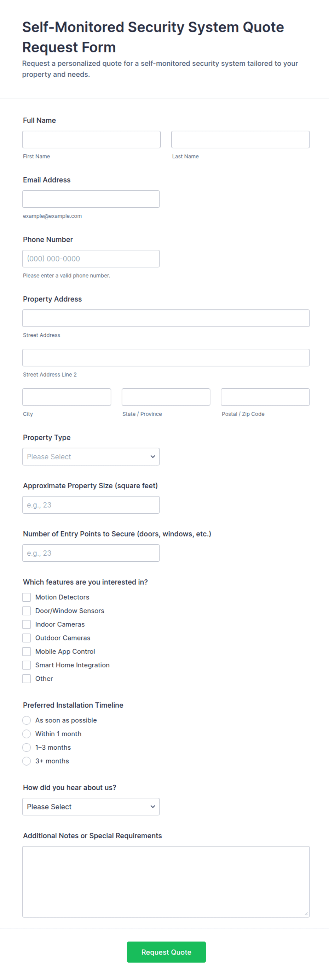
Task: Click the Request Quote button
Action: [x=166, y=952]
